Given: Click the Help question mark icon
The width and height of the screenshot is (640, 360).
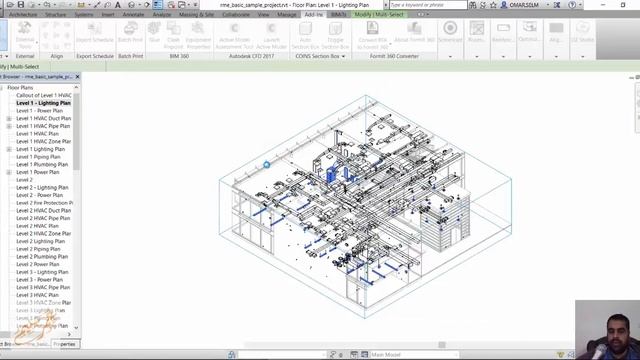Looking at the screenshot, I should point(572,5).
